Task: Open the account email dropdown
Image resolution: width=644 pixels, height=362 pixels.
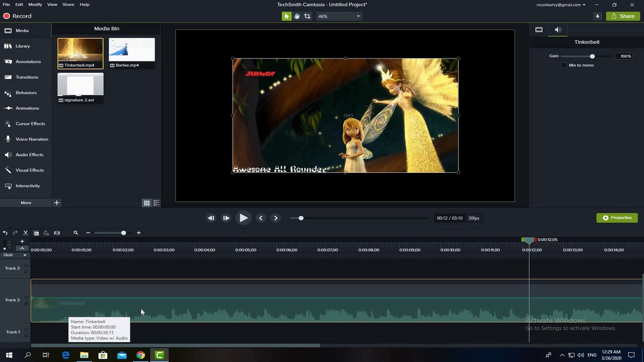Action: tap(561, 5)
